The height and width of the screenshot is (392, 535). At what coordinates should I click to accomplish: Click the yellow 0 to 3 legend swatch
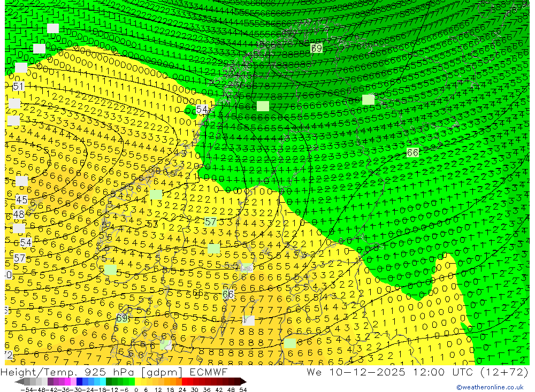coord(137,381)
